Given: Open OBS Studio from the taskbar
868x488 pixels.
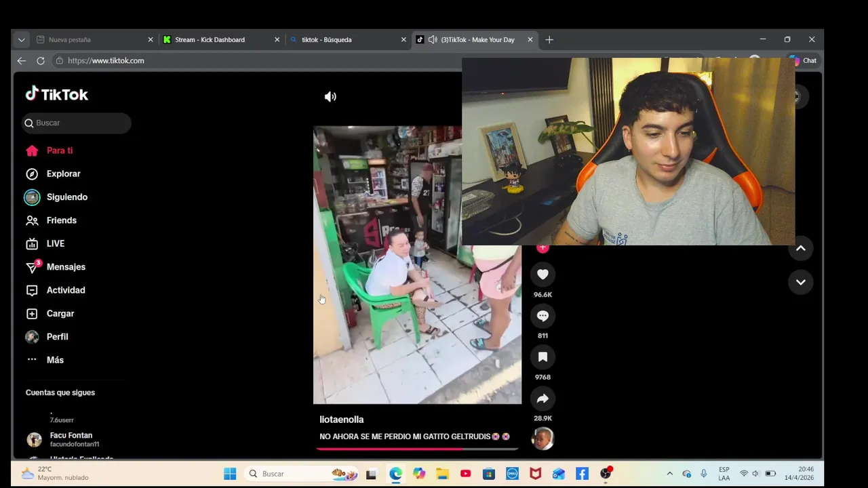Looking at the screenshot, I should pyautogui.click(x=606, y=474).
